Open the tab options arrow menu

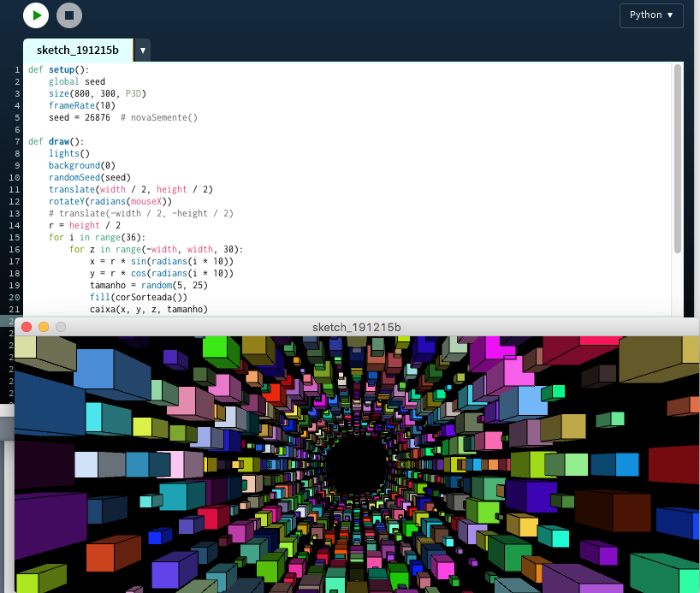pyautogui.click(x=142, y=50)
